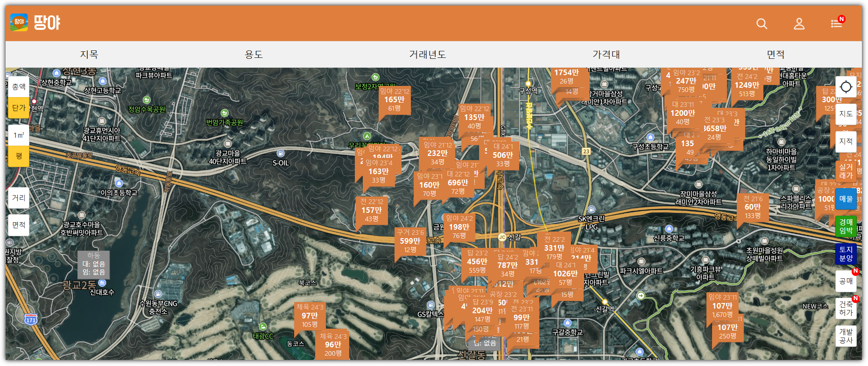Click the SK엔크린 LPG station icon
This screenshot has width=868, height=366.
pos(592,210)
